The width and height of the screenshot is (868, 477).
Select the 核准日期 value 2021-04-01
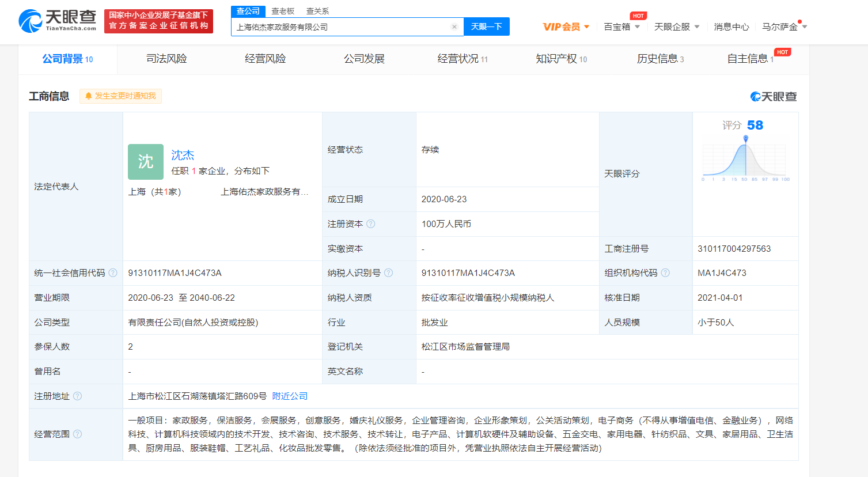720,298
